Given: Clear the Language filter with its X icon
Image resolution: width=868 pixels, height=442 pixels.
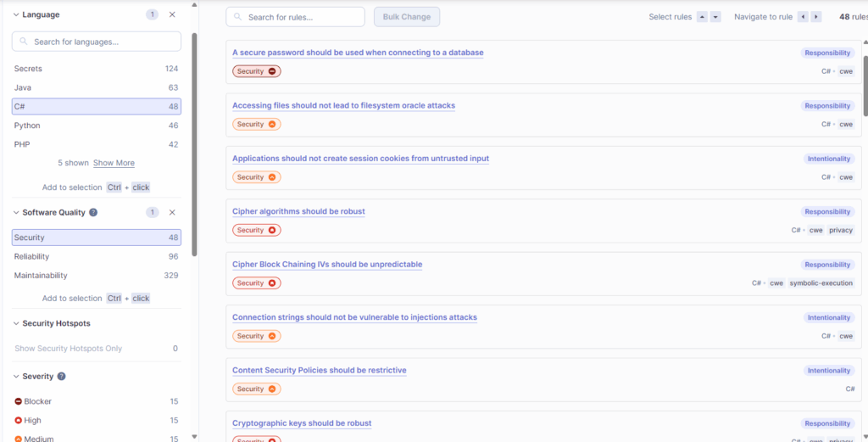Looking at the screenshot, I should (172, 14).
